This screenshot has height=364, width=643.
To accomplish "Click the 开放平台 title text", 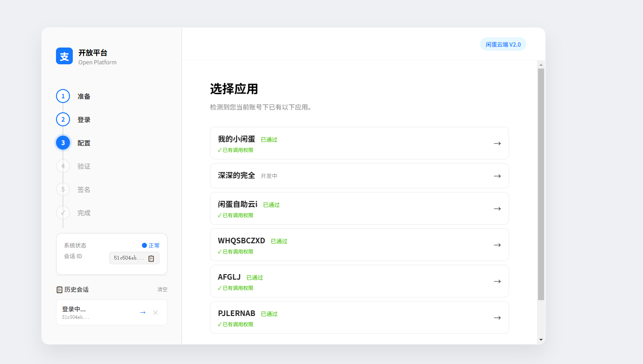I will click(x=93, y=53).
